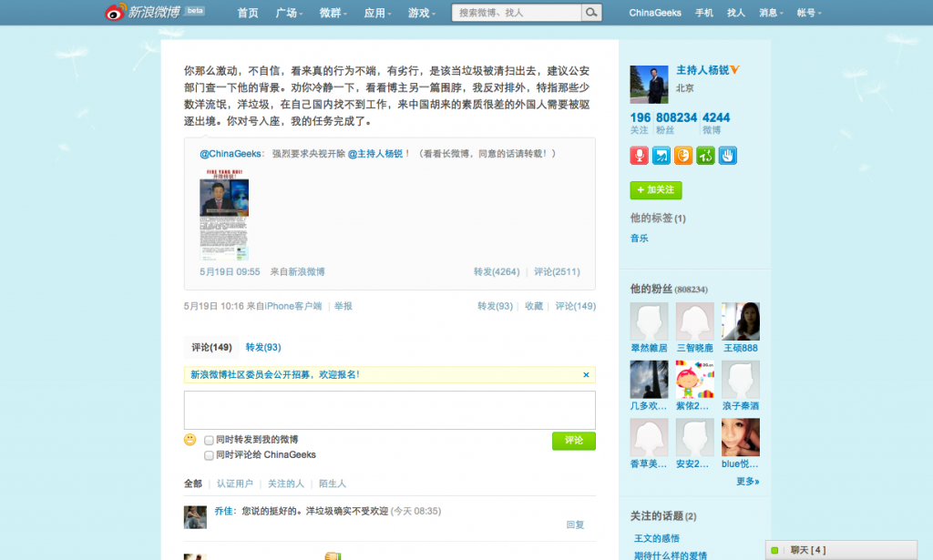Dismiss the yellow recruitment notice banner
This screenshot has width=933, height=560.
point(586,374)
